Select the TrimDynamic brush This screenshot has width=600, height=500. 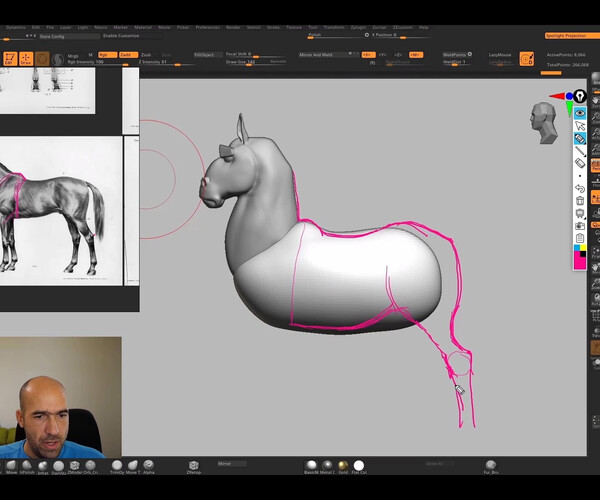point(117,465)
